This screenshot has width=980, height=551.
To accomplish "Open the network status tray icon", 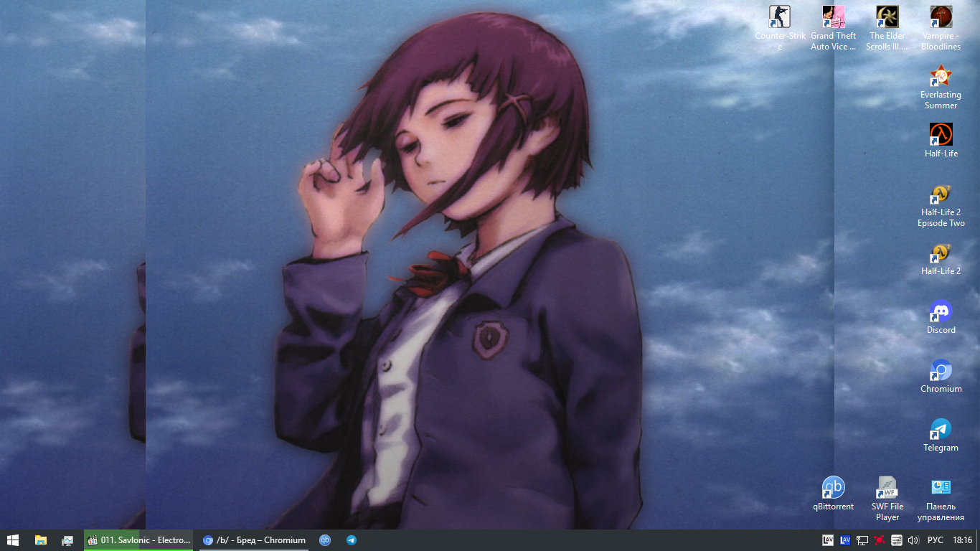I will coord(862,540).
